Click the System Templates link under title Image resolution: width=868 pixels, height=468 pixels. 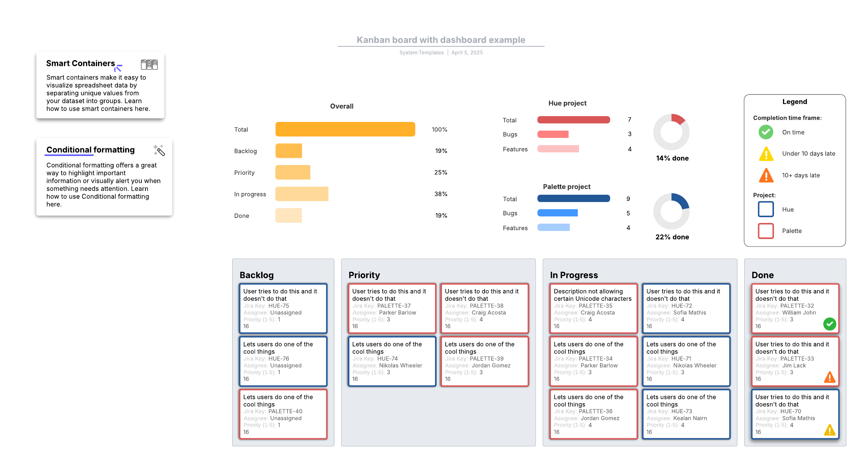click(421, 52)
